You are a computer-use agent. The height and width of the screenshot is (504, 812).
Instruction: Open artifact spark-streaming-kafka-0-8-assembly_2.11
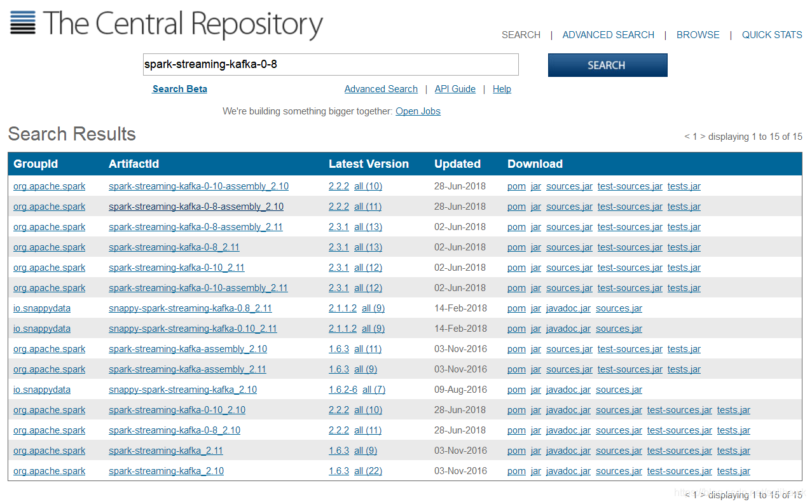pos(195,227)
